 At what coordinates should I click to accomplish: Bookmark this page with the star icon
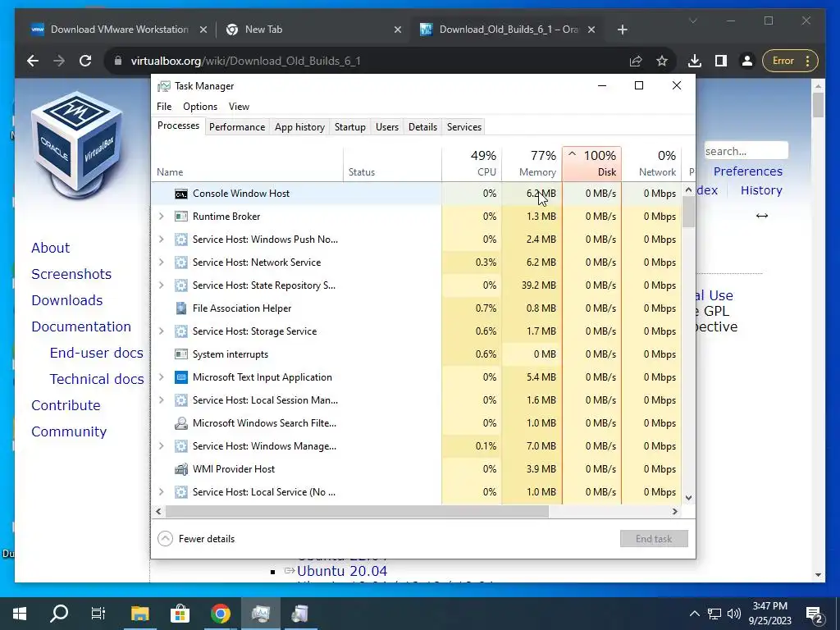coord(662,61)
